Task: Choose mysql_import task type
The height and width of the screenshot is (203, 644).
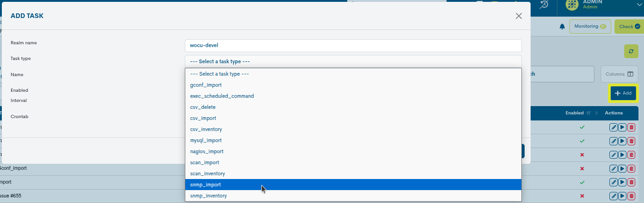Action: tap(353, 140)
